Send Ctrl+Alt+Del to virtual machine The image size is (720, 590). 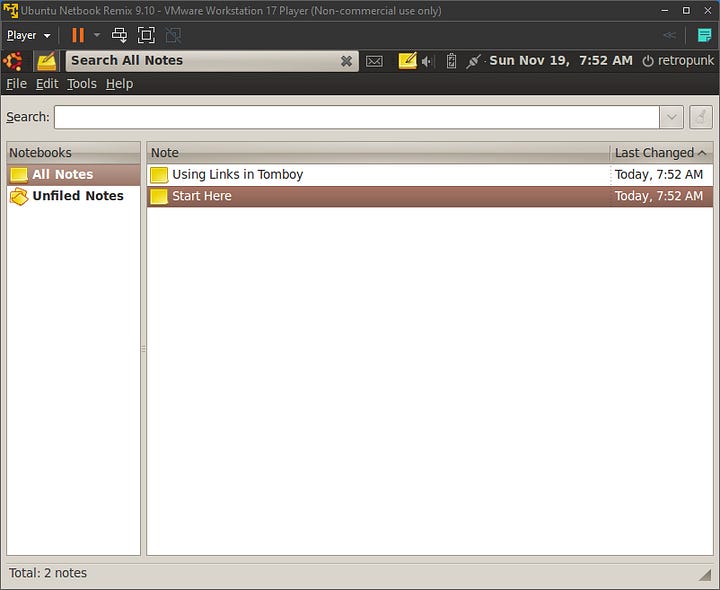pyautogui.click(x=119, y=35)
